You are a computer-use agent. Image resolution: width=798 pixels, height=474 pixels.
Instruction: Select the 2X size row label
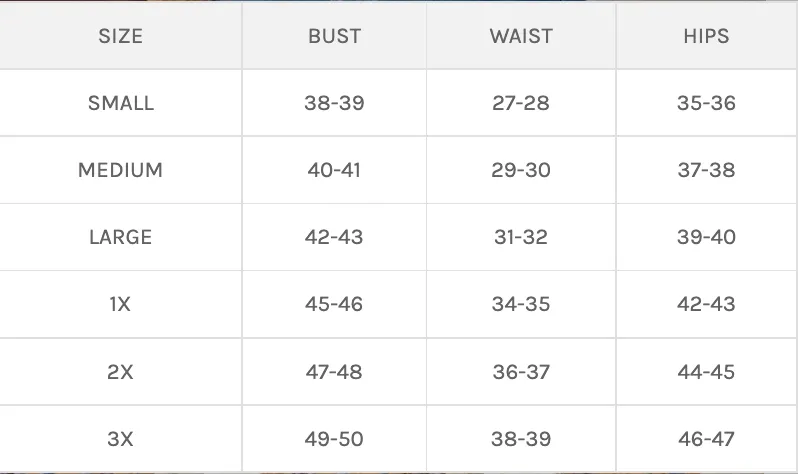(x=121, y=372)
